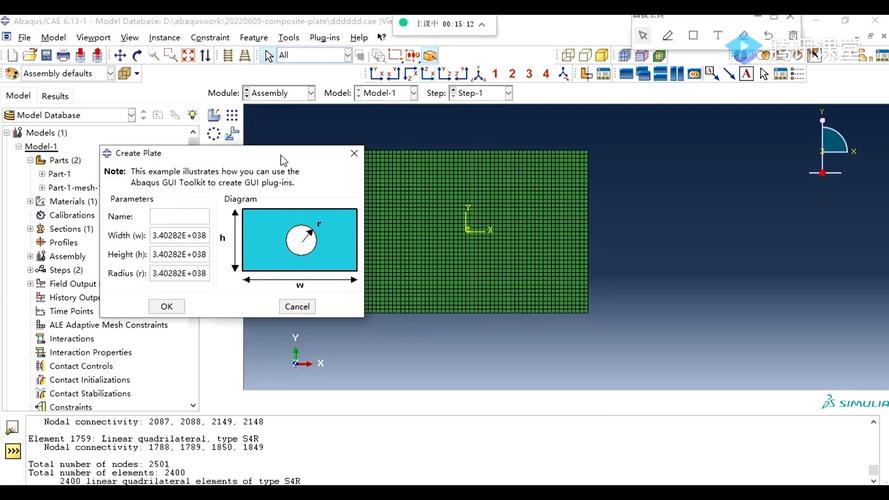Apply the Iso view

click(x=479, y=74)
